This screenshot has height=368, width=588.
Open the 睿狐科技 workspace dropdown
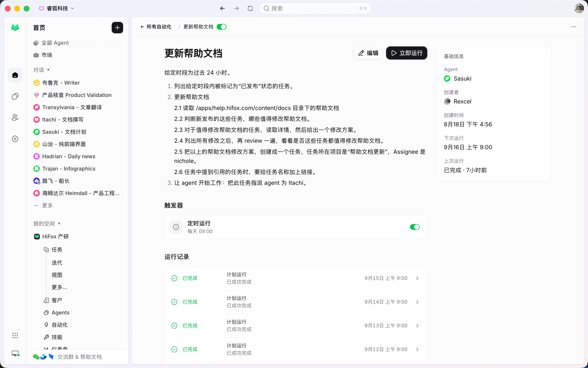click(57, 9)
